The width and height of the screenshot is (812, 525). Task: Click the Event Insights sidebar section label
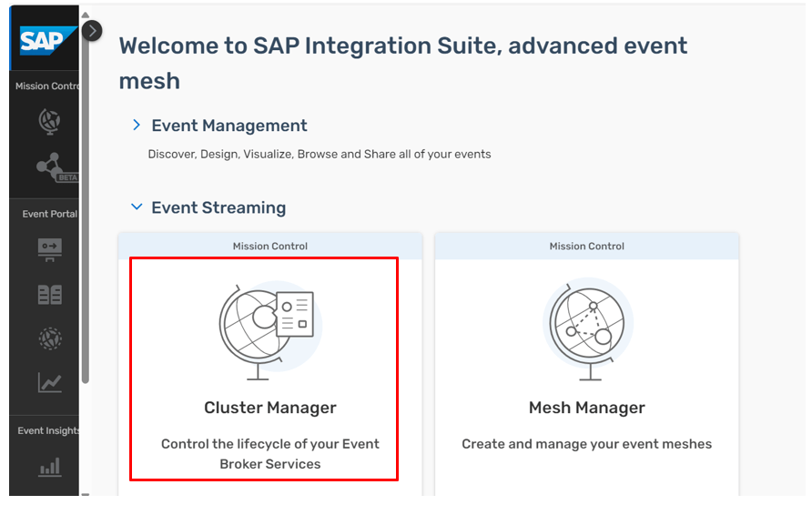(48, 430)
